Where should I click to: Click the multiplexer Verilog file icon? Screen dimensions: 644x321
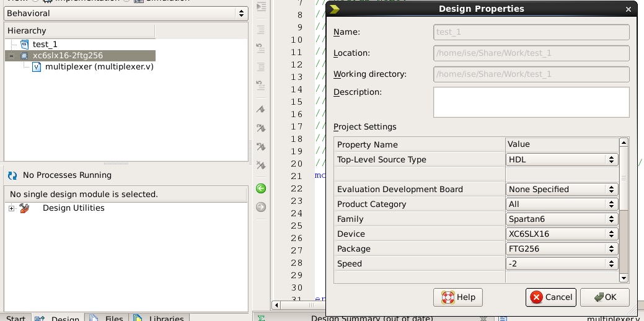(x=37, y=67)
